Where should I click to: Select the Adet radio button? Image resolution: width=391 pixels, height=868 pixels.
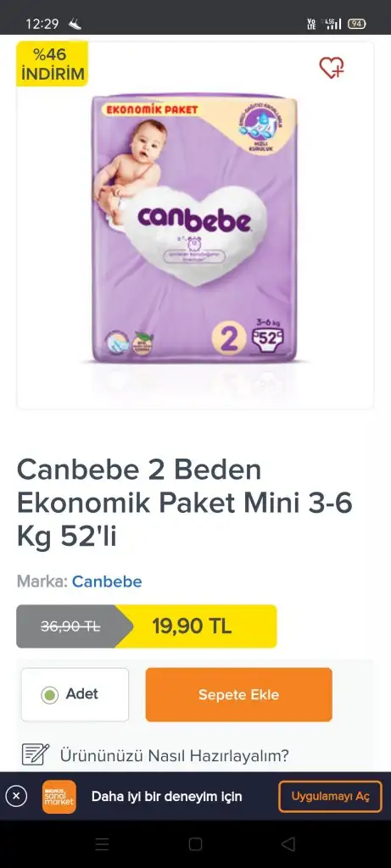(50, 695)
